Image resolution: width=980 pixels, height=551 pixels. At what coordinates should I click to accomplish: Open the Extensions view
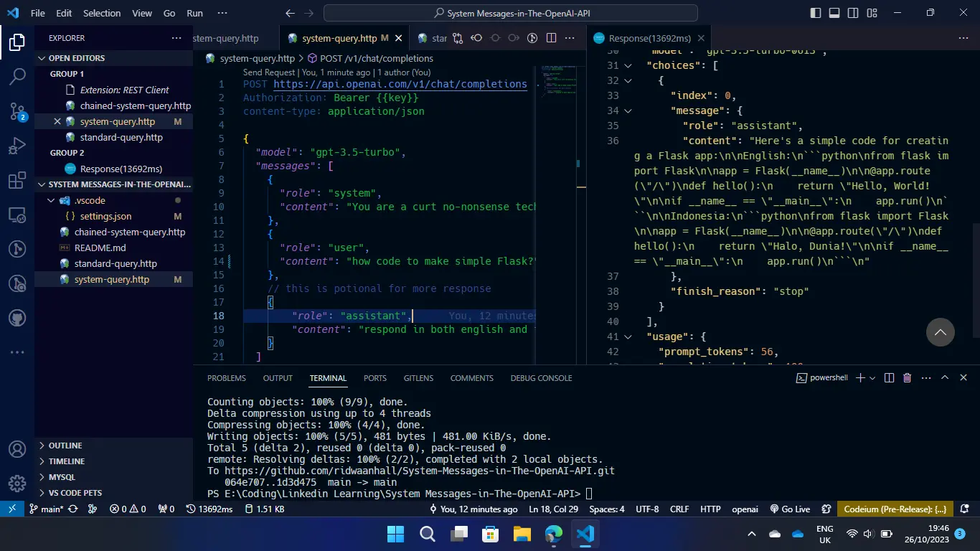pos(17,180)
